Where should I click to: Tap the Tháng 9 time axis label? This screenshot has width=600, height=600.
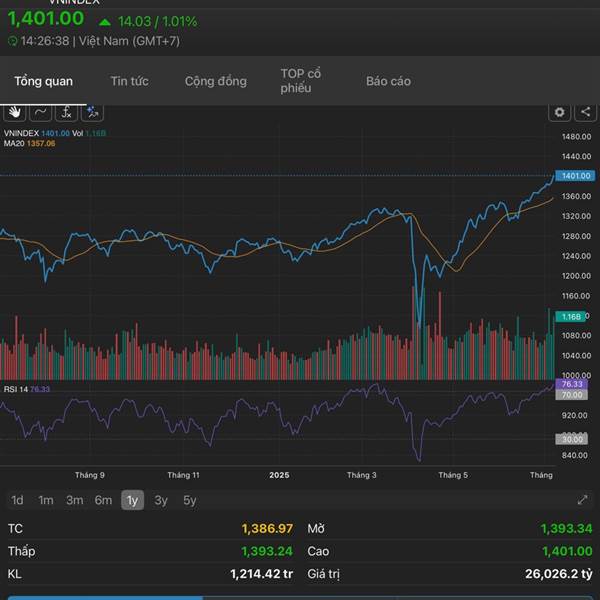click(x=90, y=475)
